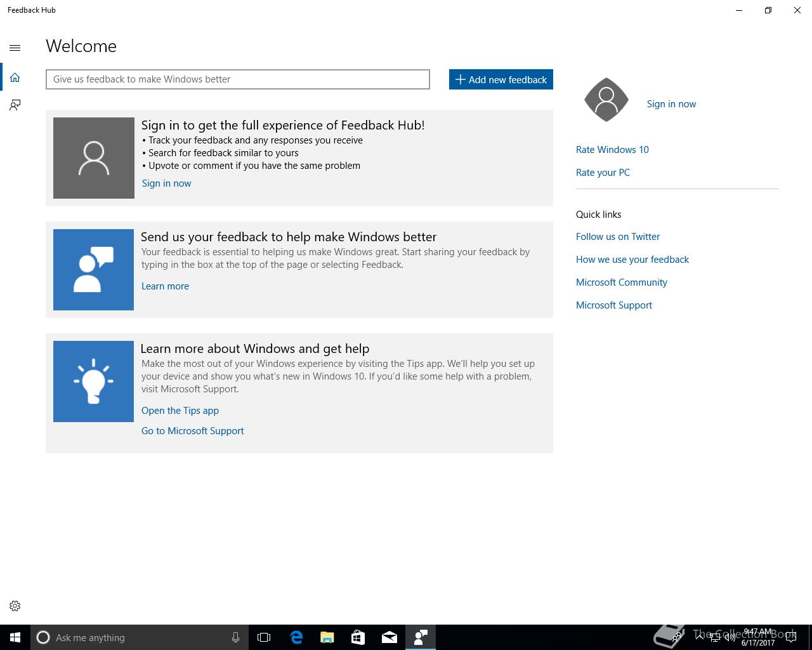Click Cortana Ask me anything search box
This screenshot has height=650, width=812.
pos(139,637)
